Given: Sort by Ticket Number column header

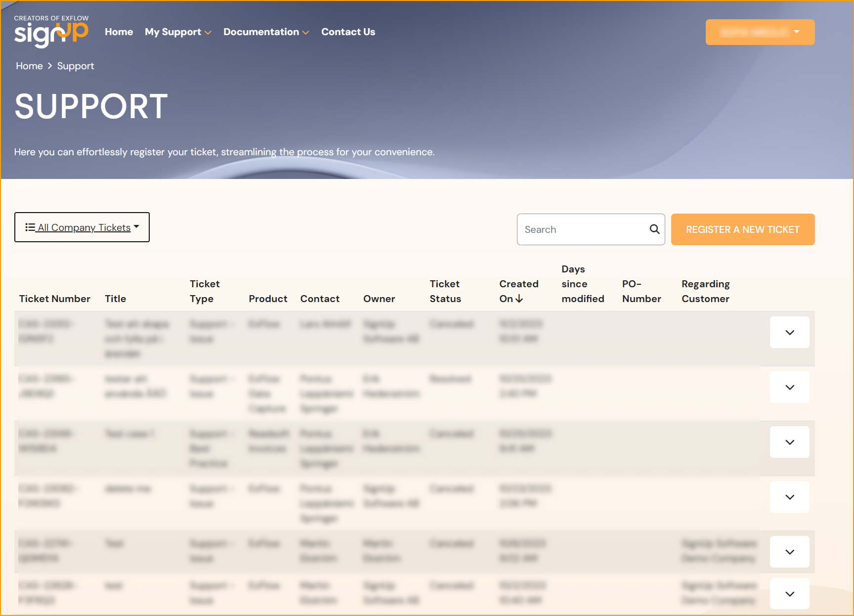Looking at the screenshot, I should [54, 299].
